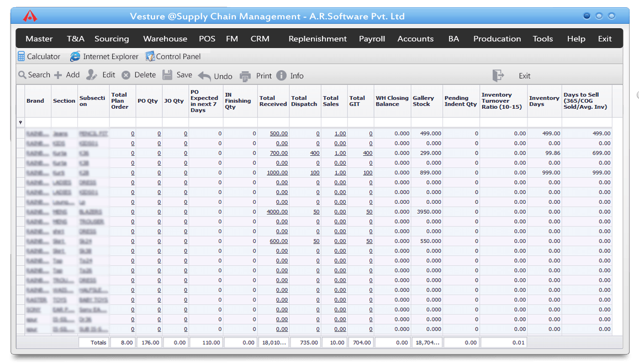Launch Internet Explorer icon
639x364 pixels.
pyautogui.click(x=75, y=57)
